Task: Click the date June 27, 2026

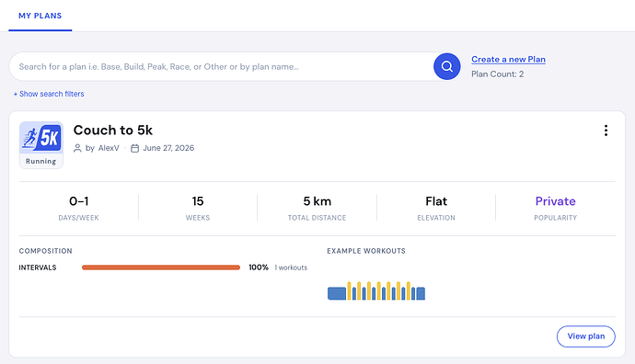Action: (x=168, y=148)
